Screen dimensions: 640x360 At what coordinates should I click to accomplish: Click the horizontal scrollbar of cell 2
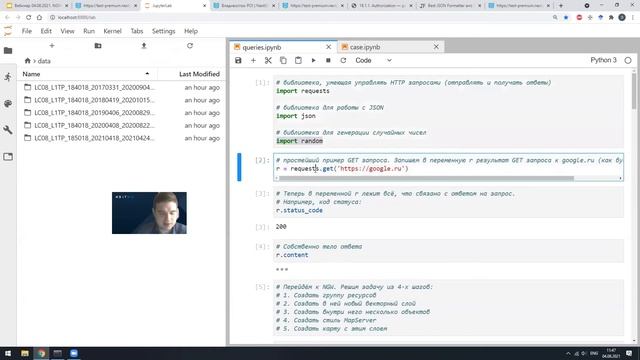pos(427,178)
